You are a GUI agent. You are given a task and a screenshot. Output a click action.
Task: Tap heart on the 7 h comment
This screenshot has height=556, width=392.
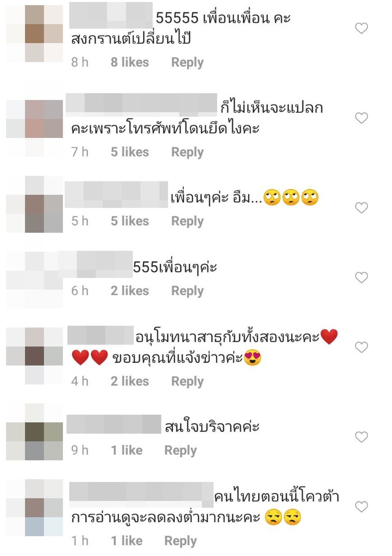click(361, 118)
